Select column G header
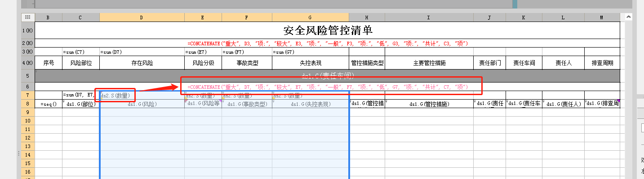The height and width of the screenshot is (179, 644). coord(311,17)
